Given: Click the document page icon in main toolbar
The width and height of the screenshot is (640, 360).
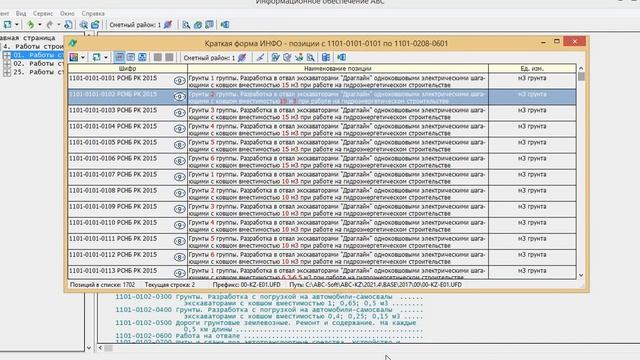Looking at the screenshot, I should 68,24.
